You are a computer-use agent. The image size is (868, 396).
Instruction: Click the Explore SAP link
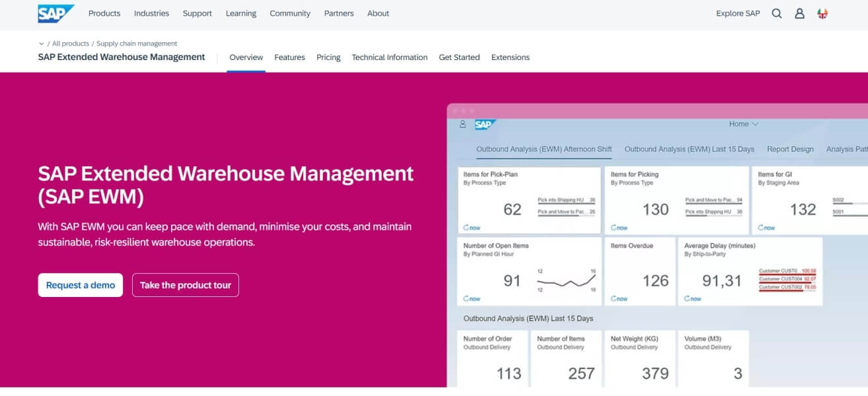[x=738, y=13]
